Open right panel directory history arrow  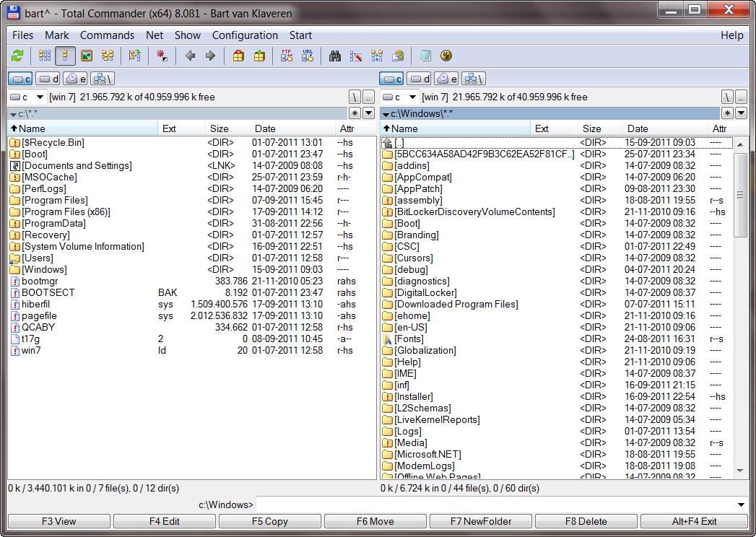[741, 113]
